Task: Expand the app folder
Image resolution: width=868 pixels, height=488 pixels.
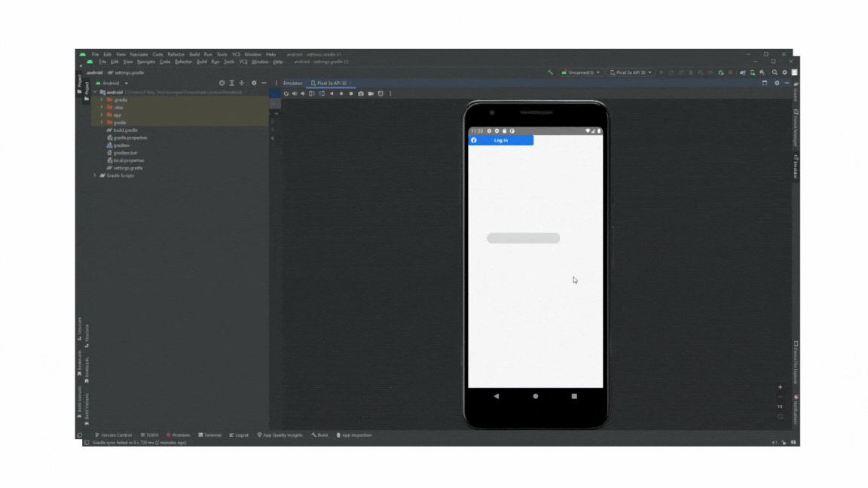Action: [x=102, y=115]
